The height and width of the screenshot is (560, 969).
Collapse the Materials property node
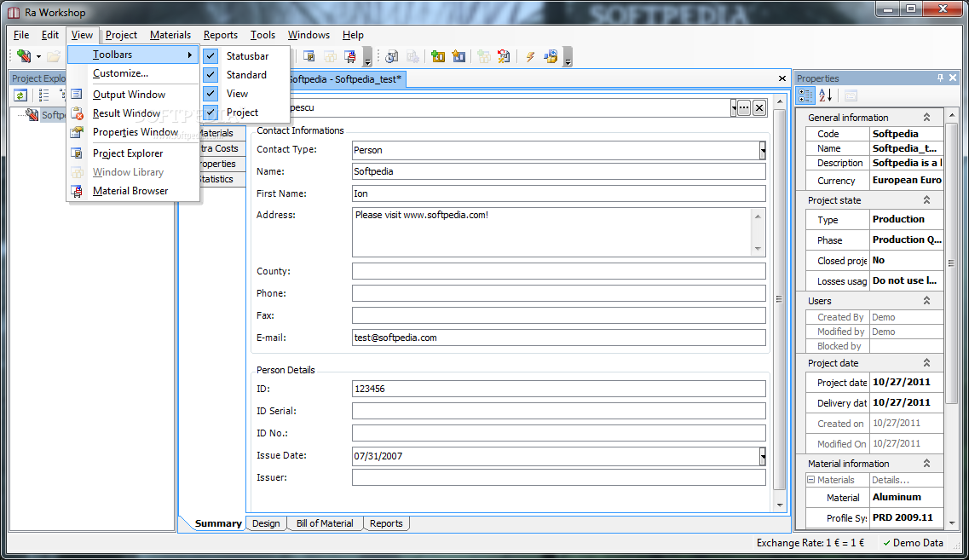[810, 480]
